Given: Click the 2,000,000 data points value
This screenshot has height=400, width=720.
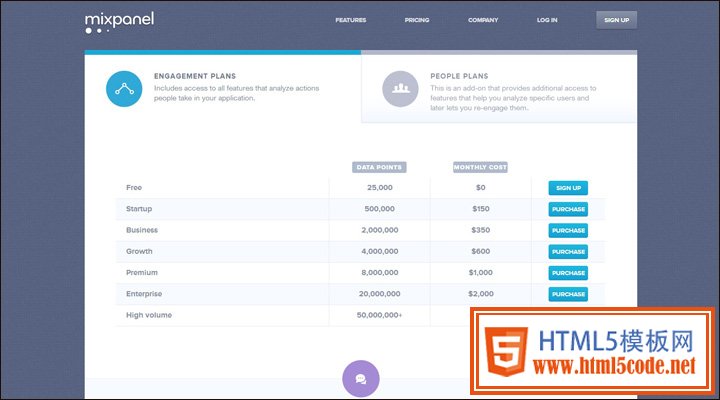Looking at the screenshot, I should (x=380, y=230).
